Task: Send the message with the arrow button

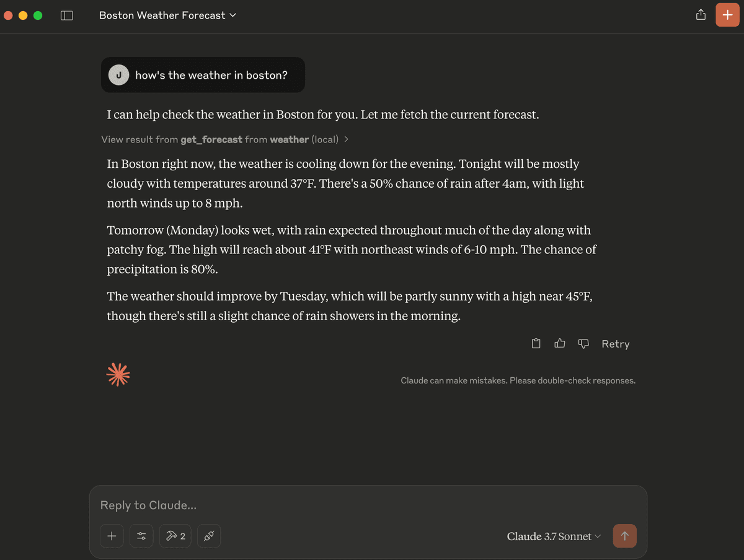Action: point(624,536)
